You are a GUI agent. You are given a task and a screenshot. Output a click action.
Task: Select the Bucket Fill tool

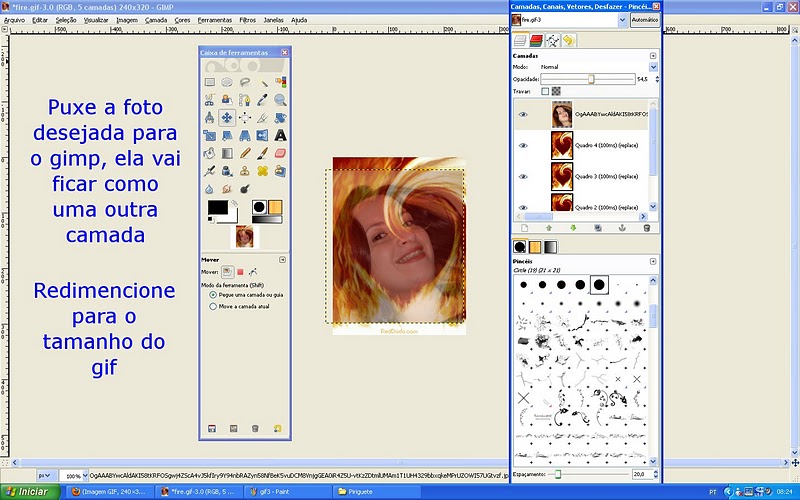pos(210,153)
